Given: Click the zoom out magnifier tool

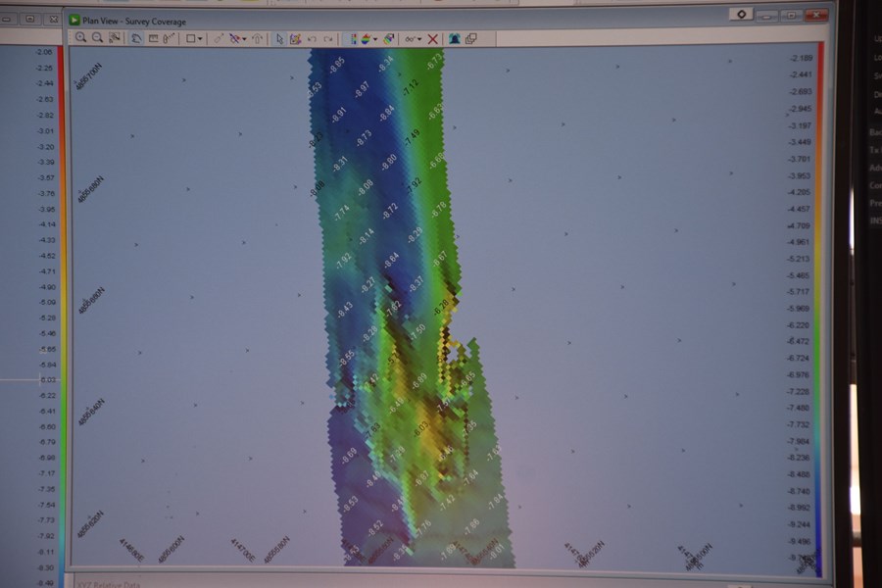Looking at the screenshot, I should (x=98, y=38).
